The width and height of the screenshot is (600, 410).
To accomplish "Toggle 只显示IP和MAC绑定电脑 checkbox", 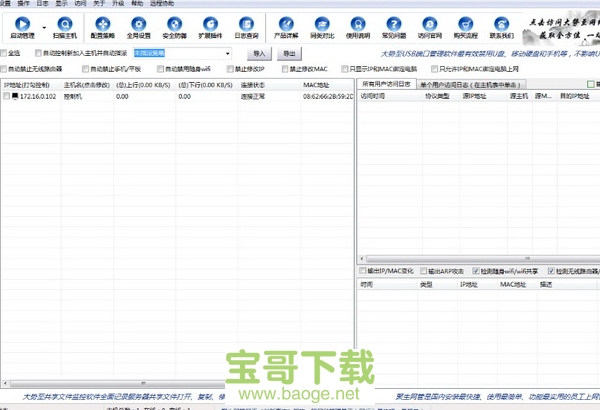I will (344, 69).
